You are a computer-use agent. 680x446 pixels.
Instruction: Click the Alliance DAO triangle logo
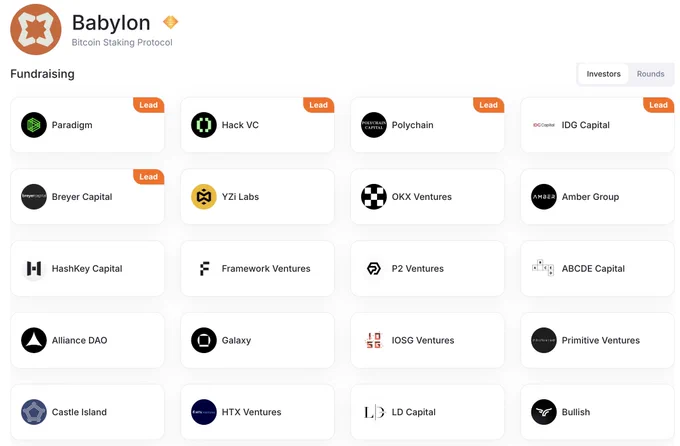[34, 340]
